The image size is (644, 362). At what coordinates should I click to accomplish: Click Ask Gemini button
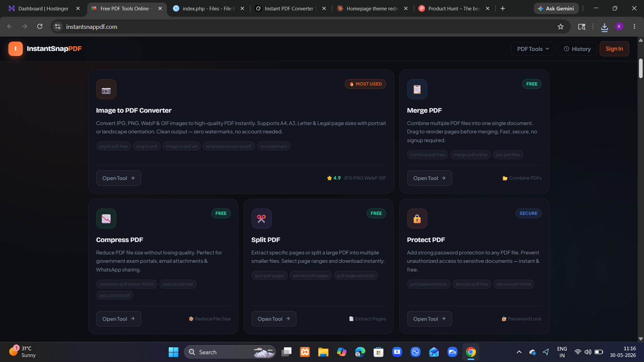pyautogui.click(x=556, y=8)
